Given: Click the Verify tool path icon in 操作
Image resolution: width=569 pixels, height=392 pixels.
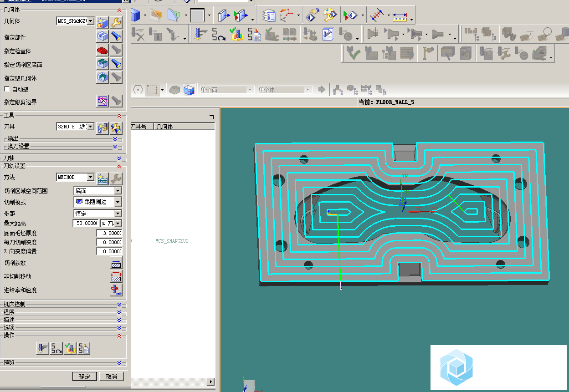Looking at the screenshot, I should click(x=70, y=349).
